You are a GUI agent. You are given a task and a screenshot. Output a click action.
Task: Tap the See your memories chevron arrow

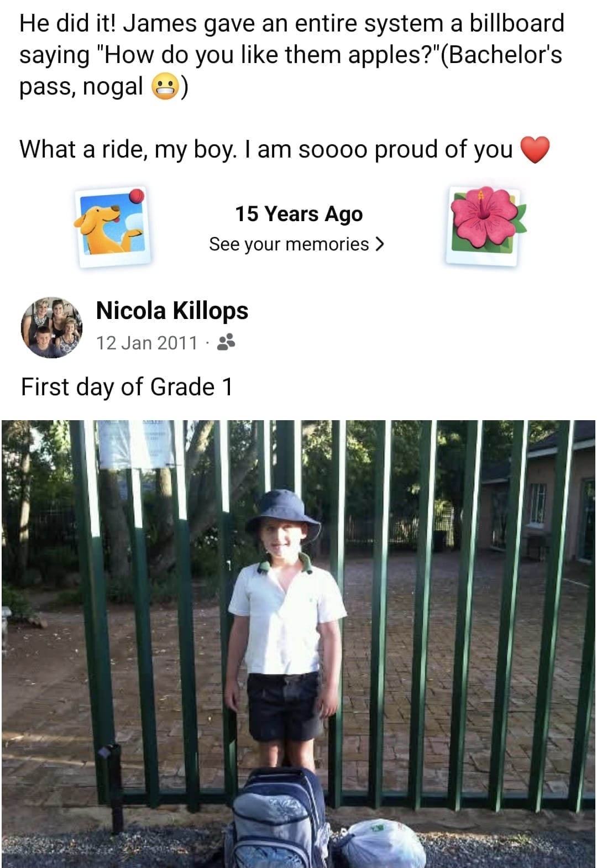379,244
